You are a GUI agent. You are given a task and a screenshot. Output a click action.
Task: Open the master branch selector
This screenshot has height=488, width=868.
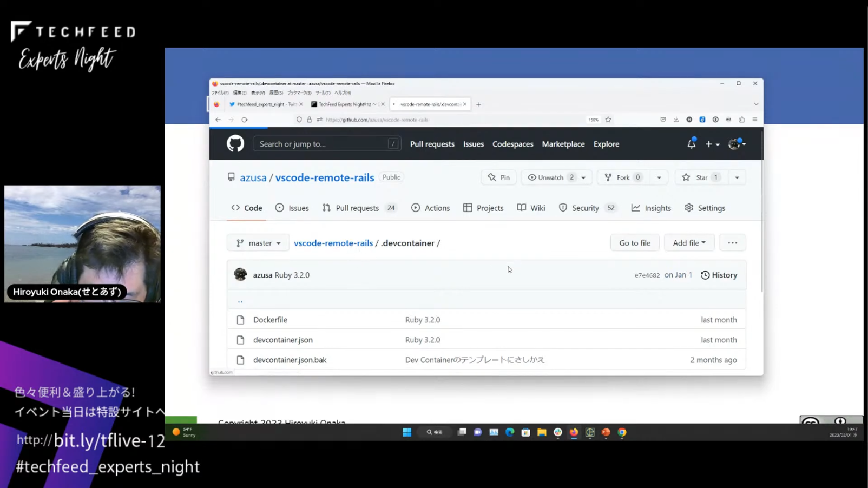258,243
